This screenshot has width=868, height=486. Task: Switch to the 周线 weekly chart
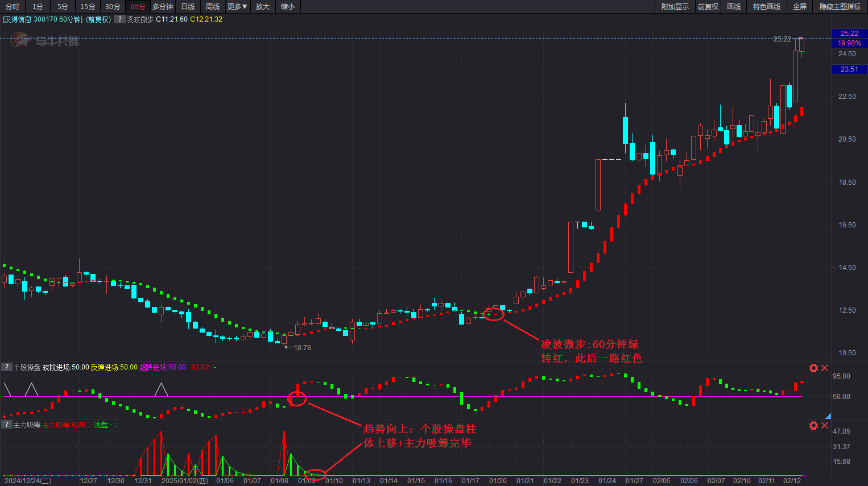point(213,7)
